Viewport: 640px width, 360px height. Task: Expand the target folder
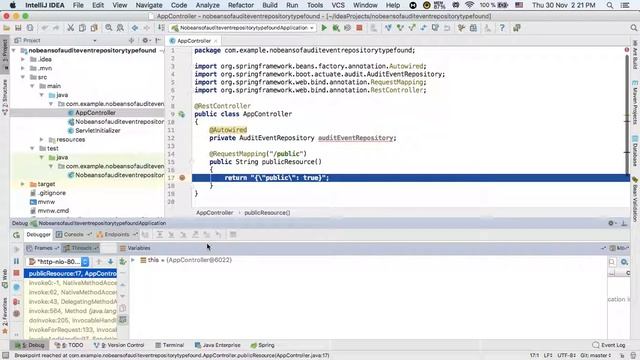pyautogui.click(x=23, y=184)
